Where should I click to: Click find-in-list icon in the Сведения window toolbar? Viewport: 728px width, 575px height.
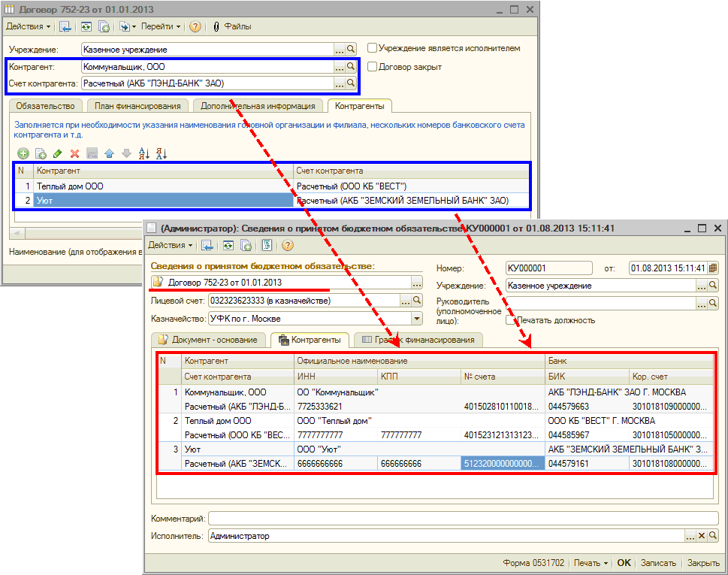[207, 245]
